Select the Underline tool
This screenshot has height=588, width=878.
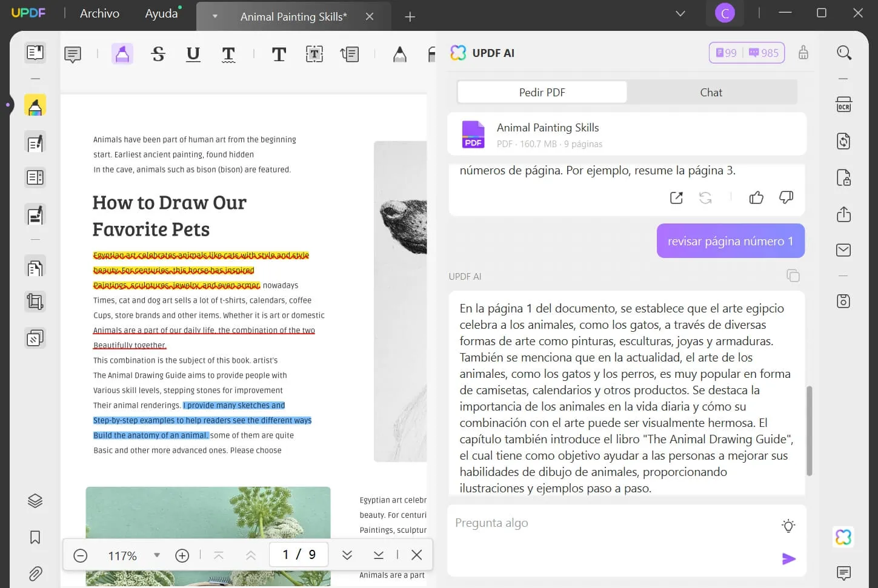193,55
